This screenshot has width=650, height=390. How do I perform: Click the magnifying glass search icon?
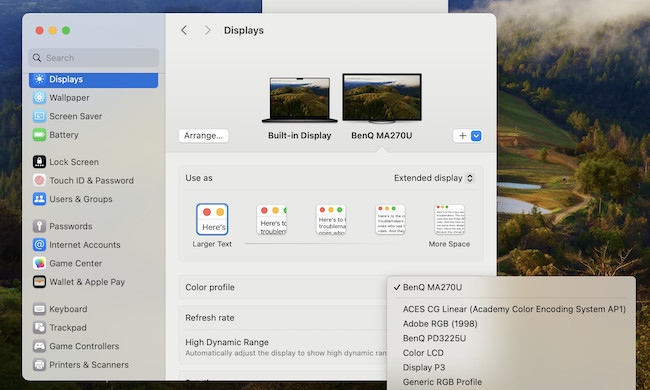(37, 58)
